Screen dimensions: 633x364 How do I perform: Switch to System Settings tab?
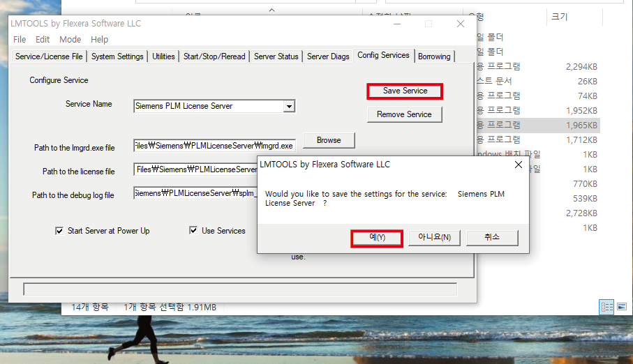click(x=117, y=56)
